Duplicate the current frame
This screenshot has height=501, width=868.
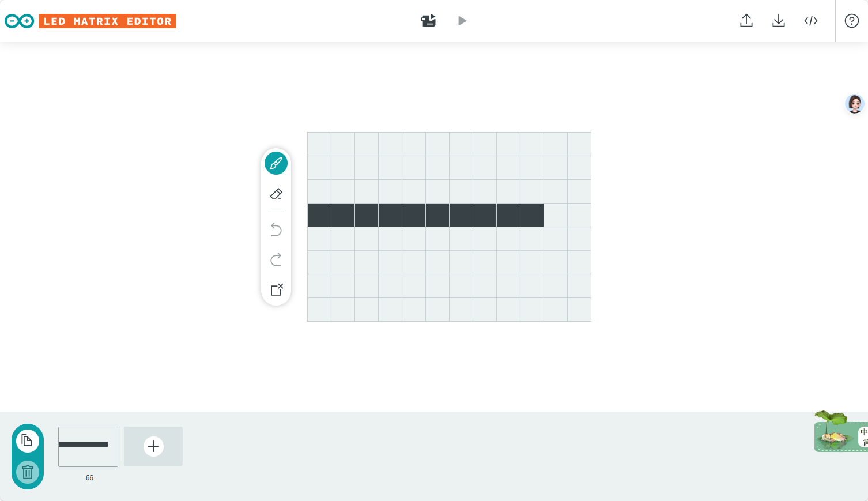28,441
